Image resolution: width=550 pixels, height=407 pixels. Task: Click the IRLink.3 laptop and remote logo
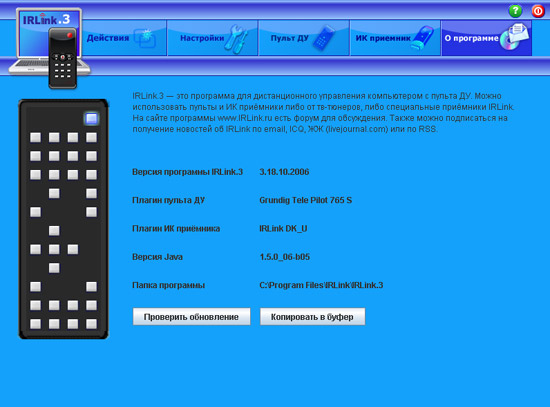(49, 48)
